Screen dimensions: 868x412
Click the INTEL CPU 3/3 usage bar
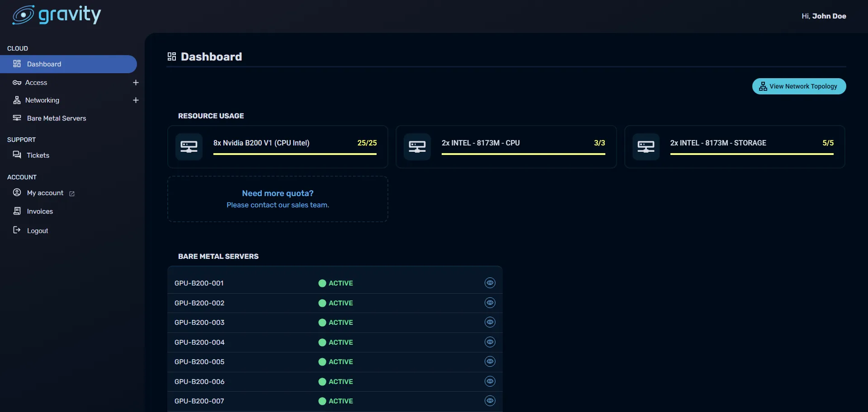tap(524, 154)
